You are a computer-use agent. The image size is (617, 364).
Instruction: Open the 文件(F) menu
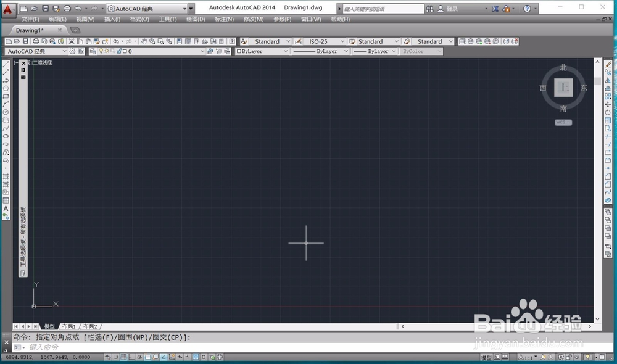[x=30, y=19]
